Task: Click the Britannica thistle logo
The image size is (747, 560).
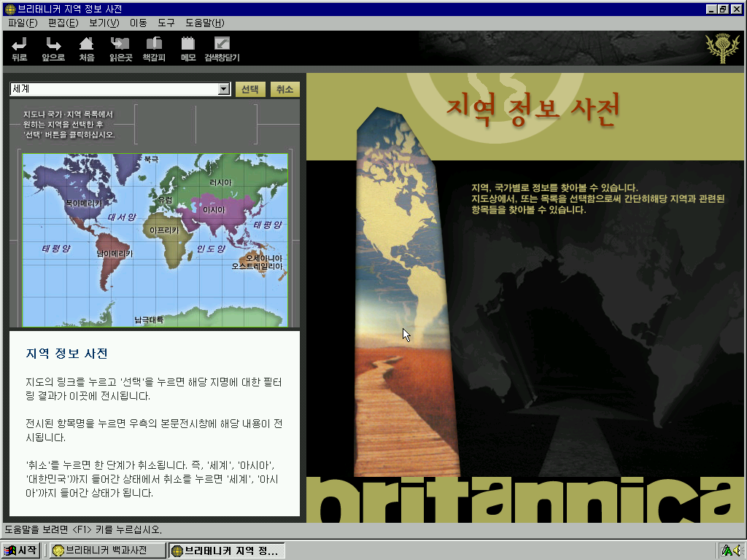Action: pos(723,48)
